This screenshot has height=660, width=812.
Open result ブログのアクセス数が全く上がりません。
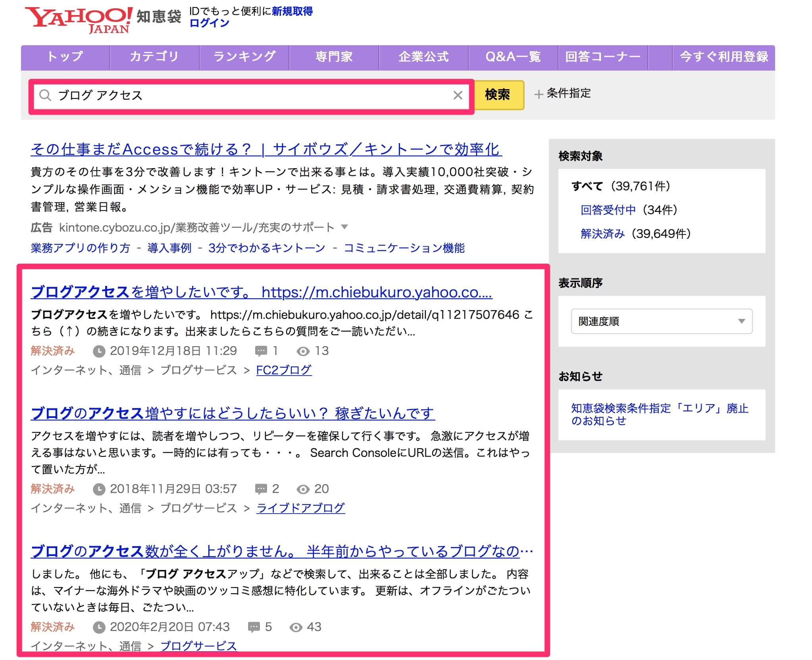(x=282, y=551)
